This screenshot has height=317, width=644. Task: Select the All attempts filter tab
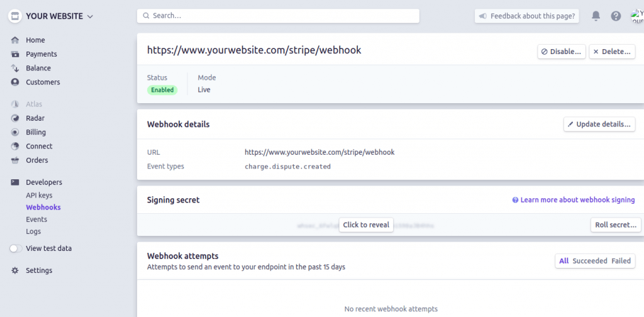click(x=564, y=261)
